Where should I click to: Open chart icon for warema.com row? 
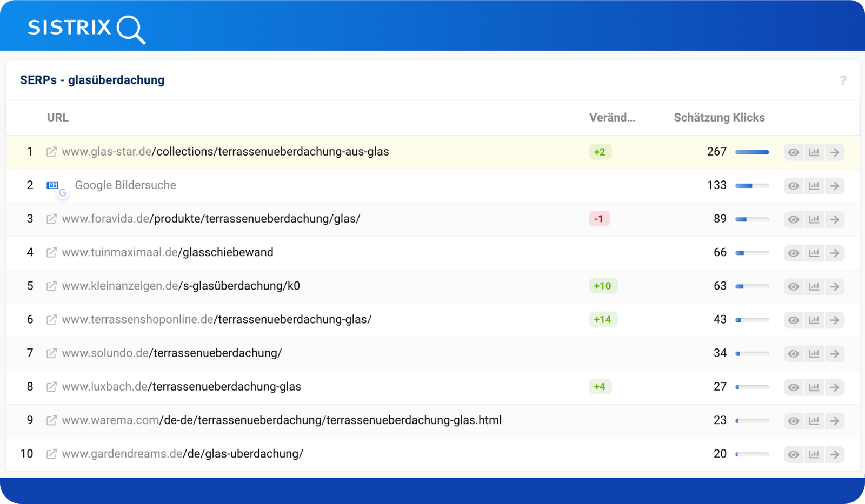pyautogui.click(x=814, y=421)
